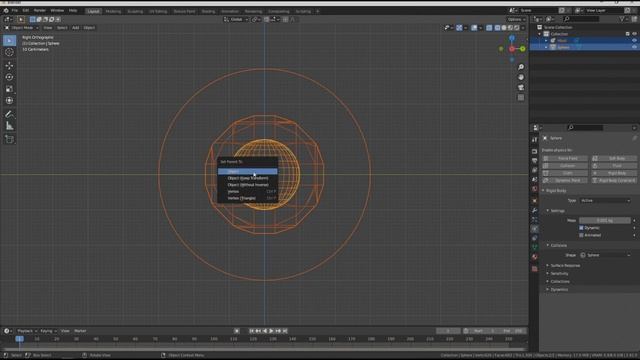
Task: Switch to the Modeling workspace tab
Action: [113, 11]
